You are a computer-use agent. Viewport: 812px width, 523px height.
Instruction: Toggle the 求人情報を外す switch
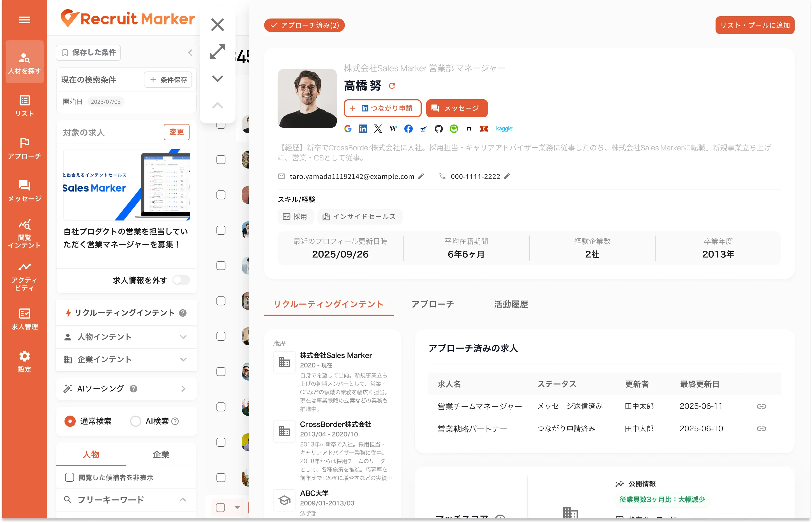(181, 280)
